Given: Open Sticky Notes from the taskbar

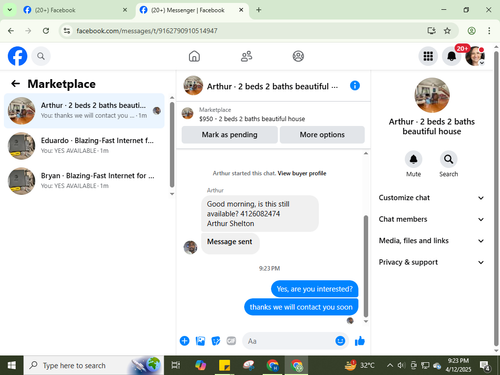Looking at the screenshot, I should (224, 365).
